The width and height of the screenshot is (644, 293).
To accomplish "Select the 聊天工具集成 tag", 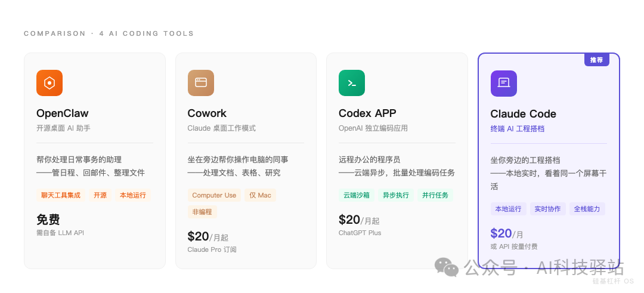I will 61,195.
